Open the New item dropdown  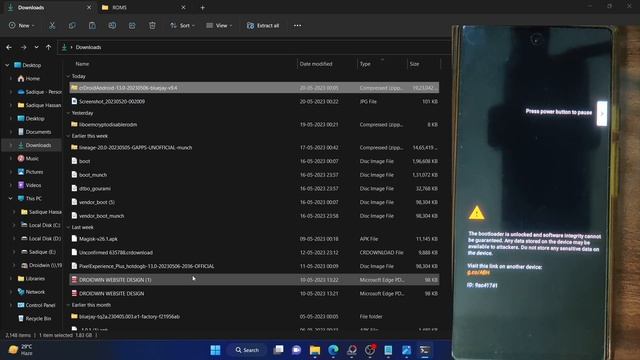[x=22, y=26]
